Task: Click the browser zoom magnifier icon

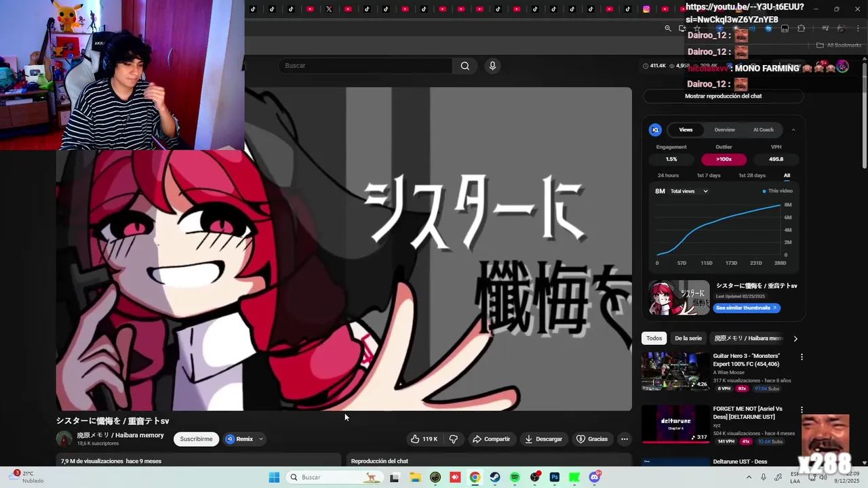Action: coord(668,28)
